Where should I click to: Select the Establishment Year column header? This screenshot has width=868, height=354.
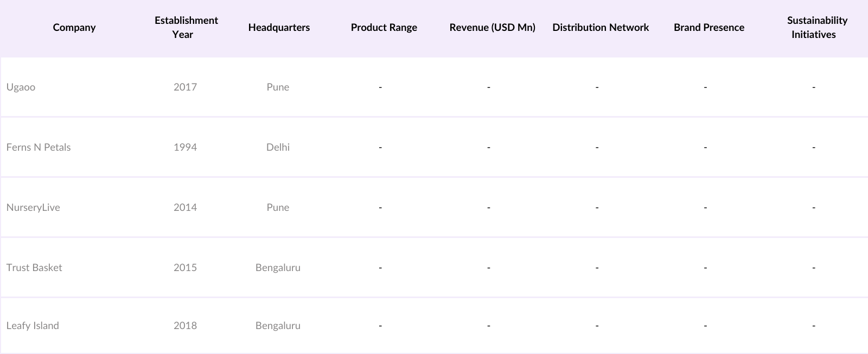[186, 28]
